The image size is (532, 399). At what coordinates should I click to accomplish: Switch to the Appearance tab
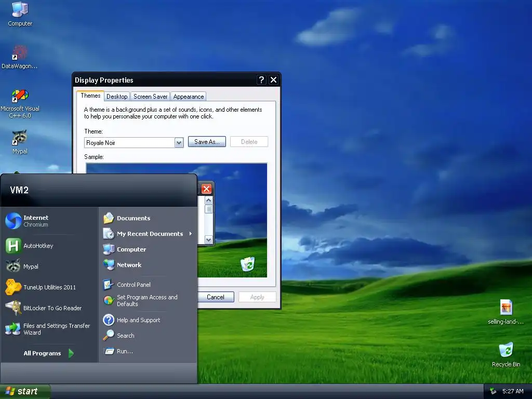pyautogui.click(x=188, y=96)
